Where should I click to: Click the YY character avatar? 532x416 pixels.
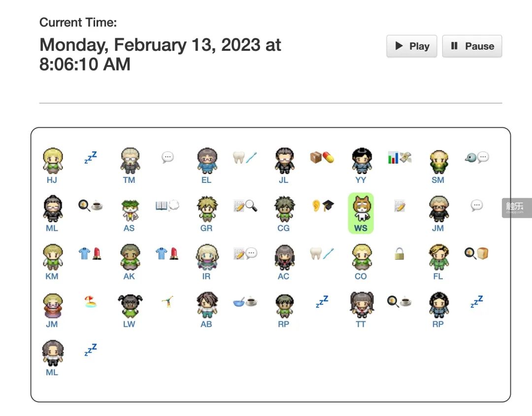[x=361, y=160]
